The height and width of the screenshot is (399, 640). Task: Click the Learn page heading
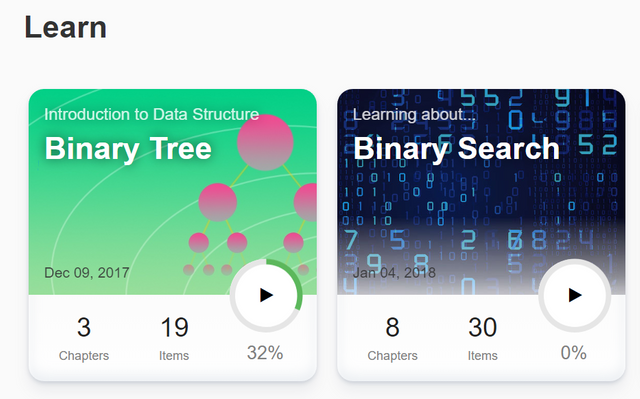[x=66, y=27]
